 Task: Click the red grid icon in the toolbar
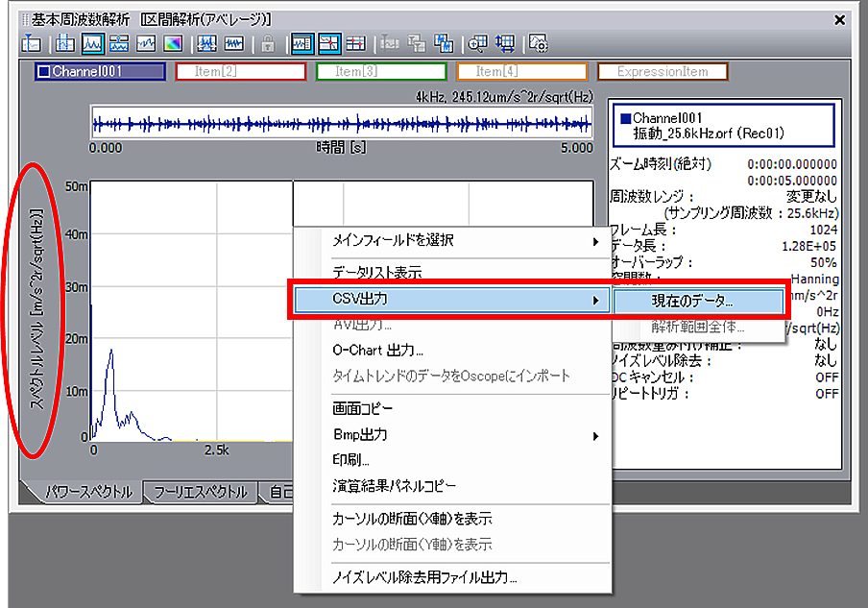355,43
